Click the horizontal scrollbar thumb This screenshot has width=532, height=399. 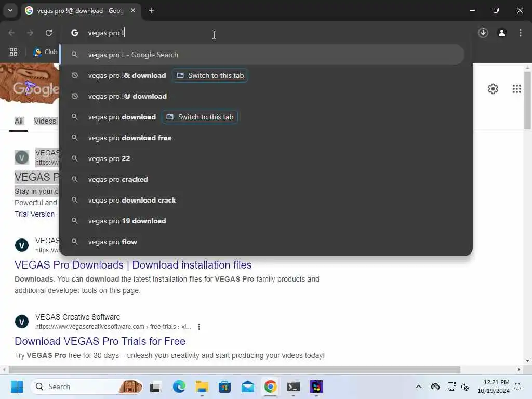point(234,369)
